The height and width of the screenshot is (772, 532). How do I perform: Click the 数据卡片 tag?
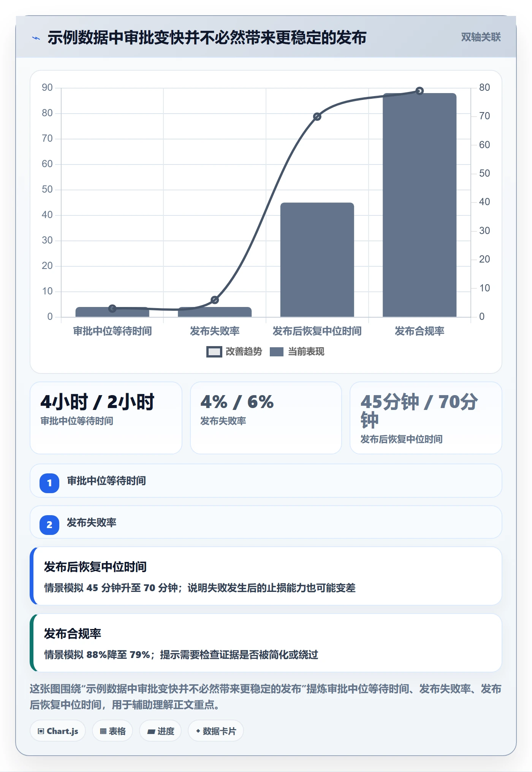(216, 731)
